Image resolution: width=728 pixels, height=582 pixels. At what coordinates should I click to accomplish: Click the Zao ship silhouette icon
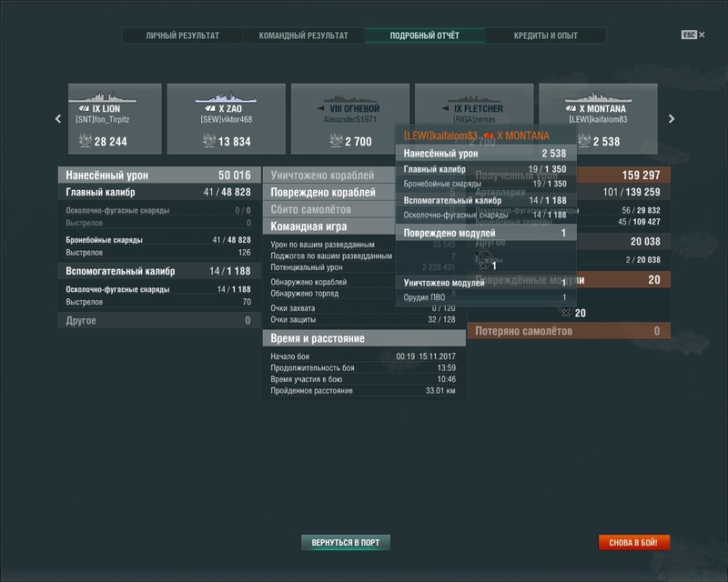226,97
